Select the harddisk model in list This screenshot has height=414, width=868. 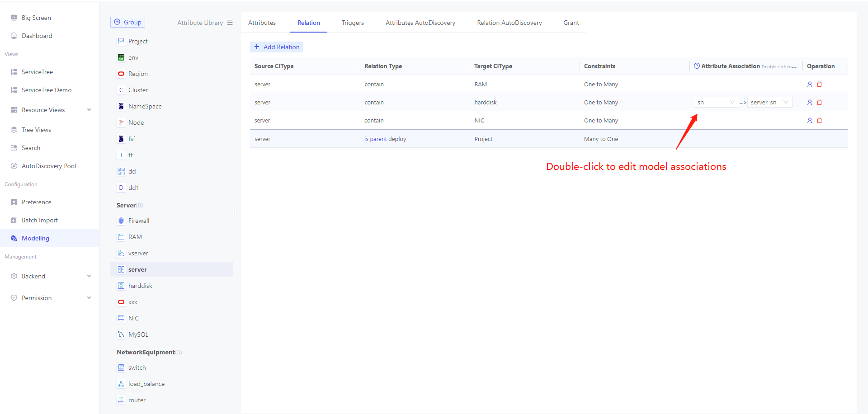coord(171,286)
